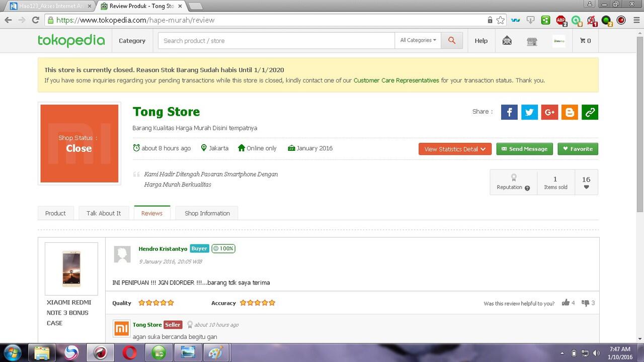The height and width of the screenshot is (362, 644).
Task: Expand the All Categories dropdown
Action: 418,40
